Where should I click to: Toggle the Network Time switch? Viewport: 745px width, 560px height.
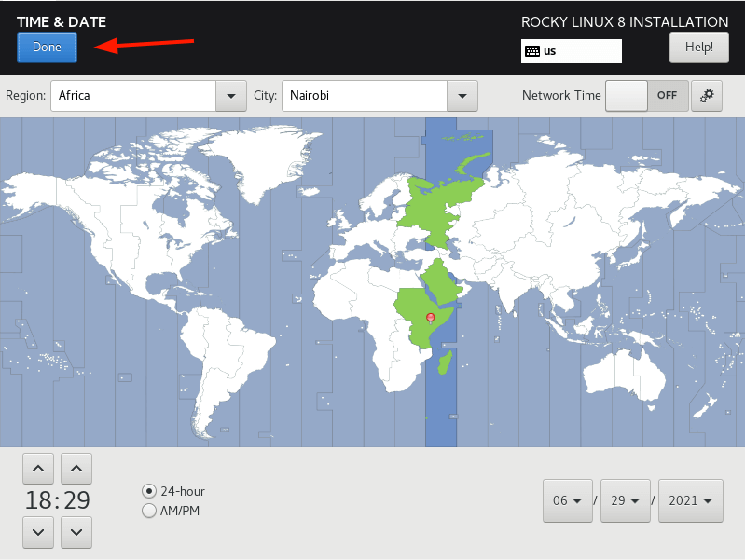[647, 96]
